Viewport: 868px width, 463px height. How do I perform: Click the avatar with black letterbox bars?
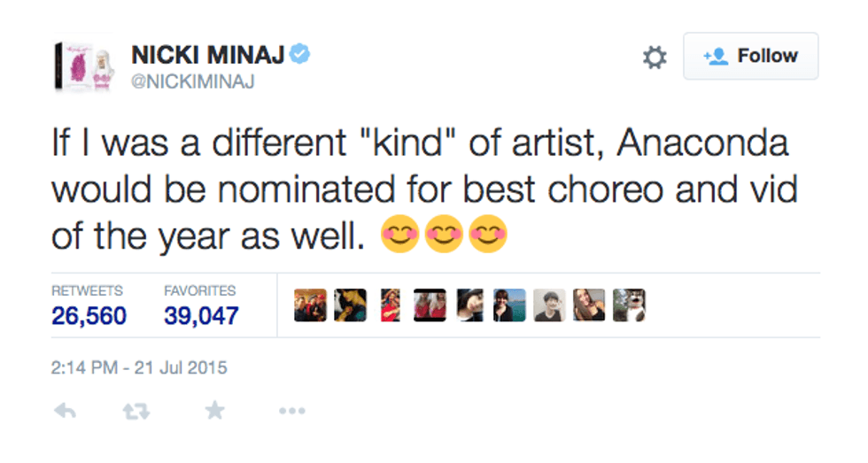(430, 305)
